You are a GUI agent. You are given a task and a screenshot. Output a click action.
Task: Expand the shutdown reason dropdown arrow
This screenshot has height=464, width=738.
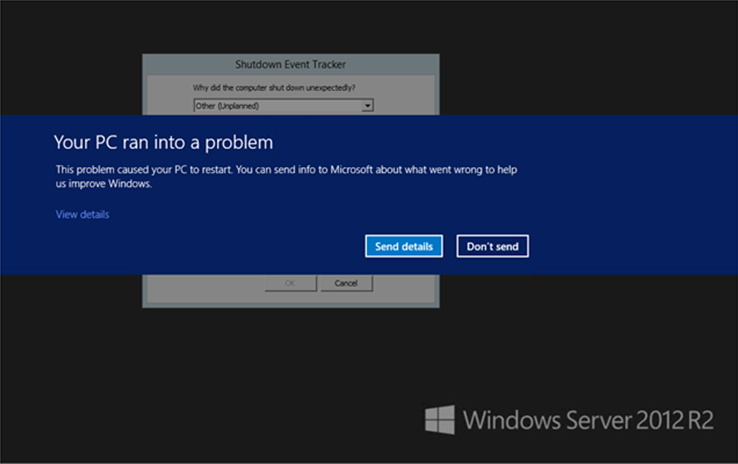(368, 104)
